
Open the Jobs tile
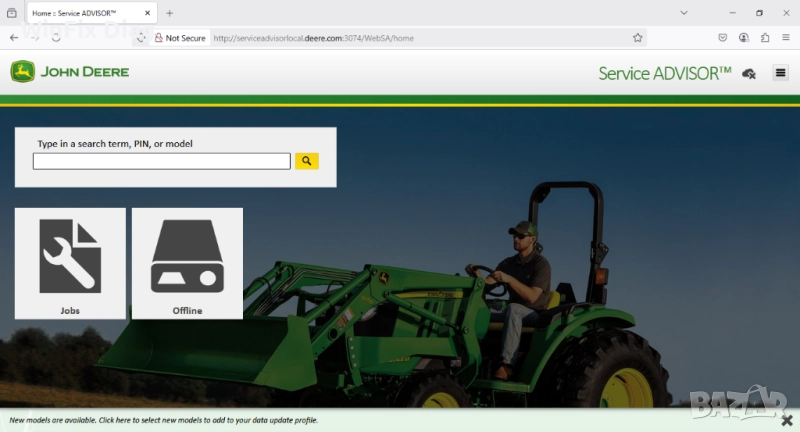point(70,263)
